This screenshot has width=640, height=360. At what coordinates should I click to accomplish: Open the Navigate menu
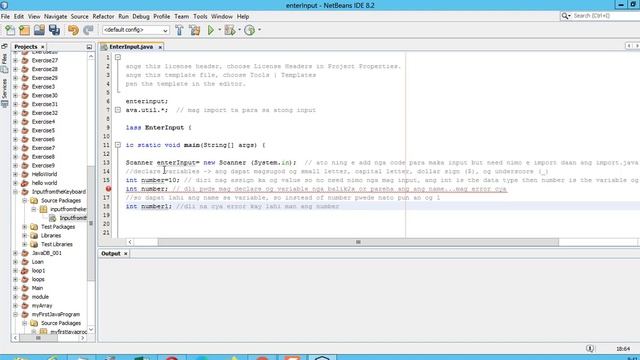[x=56, y=17]
